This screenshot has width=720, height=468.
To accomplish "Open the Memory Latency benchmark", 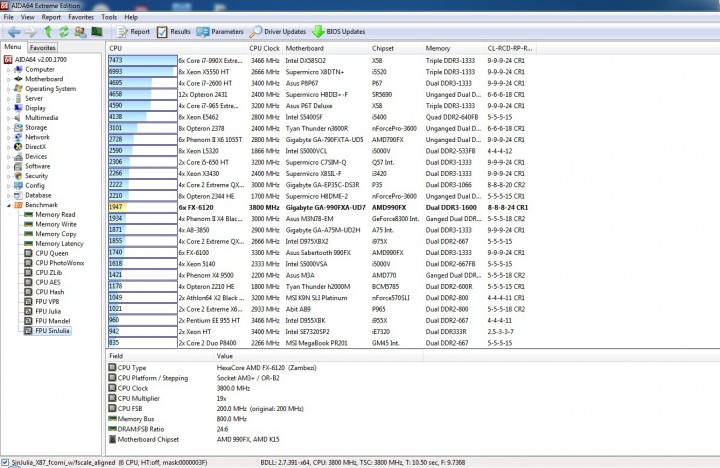I will click(x=54, y=244).
